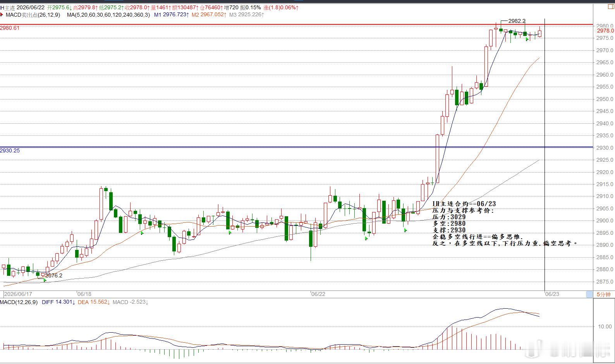Select the blue 2930.25 line label
Viewport: 615px width, 364px height.
(10, 150)
